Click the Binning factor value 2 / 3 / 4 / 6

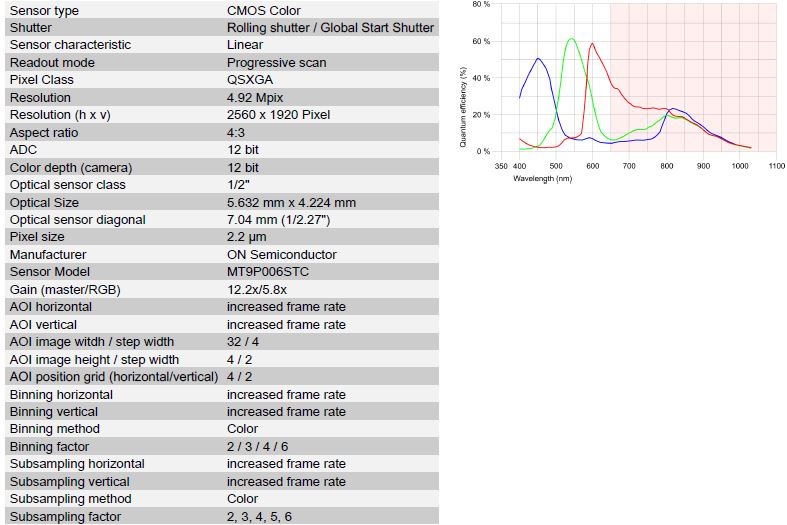[x=257, y=447]
